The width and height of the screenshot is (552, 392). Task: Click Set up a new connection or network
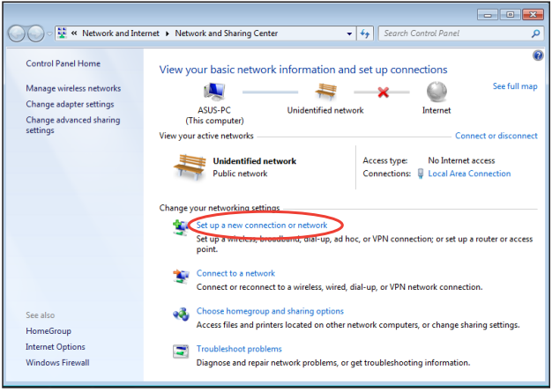point(262,225)
